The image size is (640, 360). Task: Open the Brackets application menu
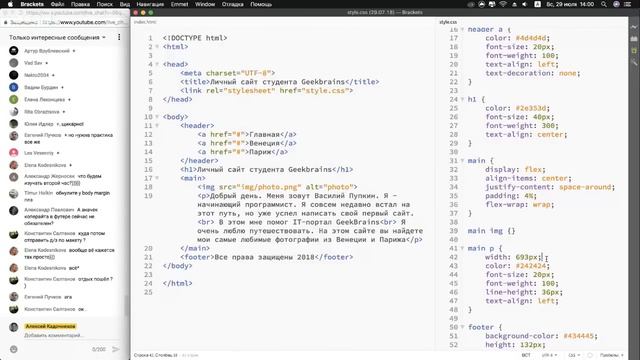(32, 4)
